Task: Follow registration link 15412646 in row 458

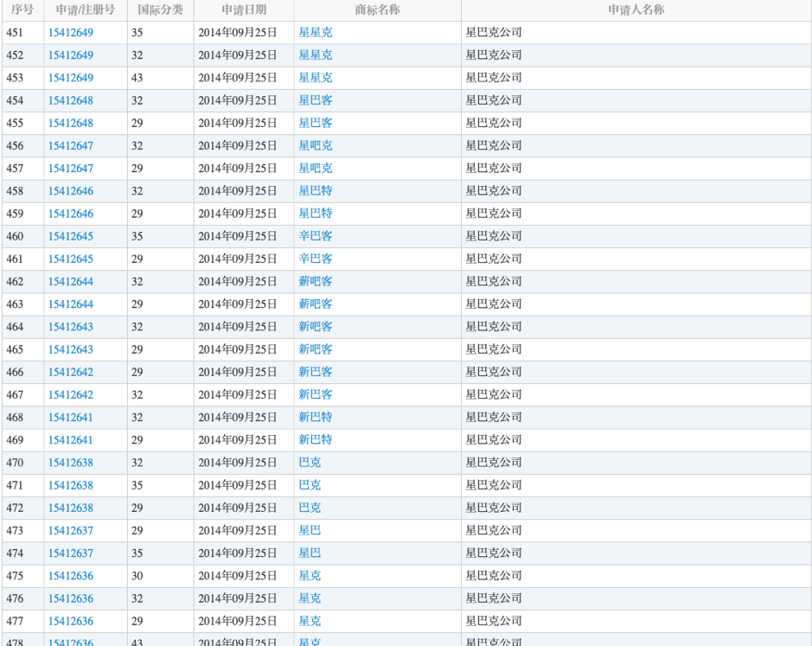Action: pos(70,191)
